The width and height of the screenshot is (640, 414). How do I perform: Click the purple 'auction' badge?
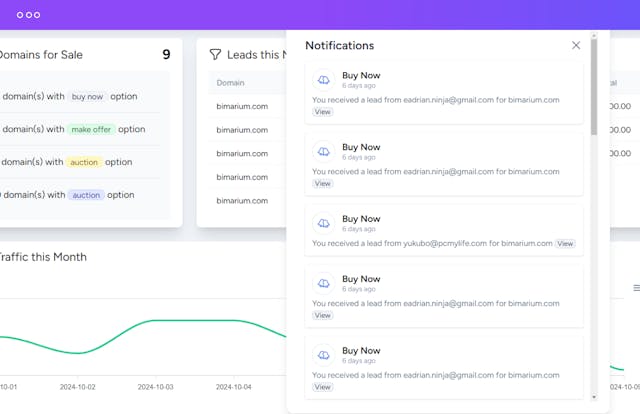coord(86,195)
